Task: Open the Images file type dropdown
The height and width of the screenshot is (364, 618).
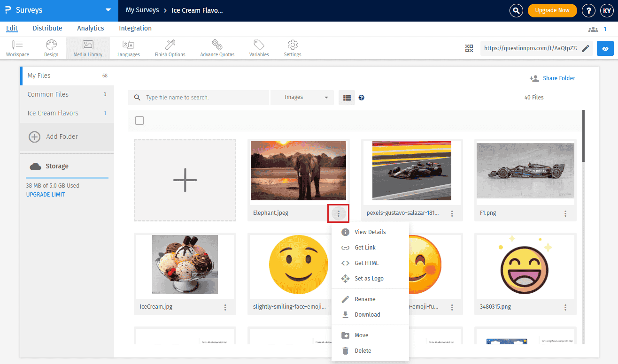Action: (x=302, y=97)
